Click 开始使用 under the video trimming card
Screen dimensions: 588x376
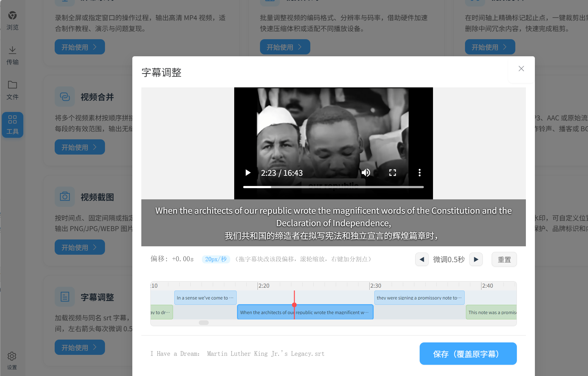click(490, 47)
